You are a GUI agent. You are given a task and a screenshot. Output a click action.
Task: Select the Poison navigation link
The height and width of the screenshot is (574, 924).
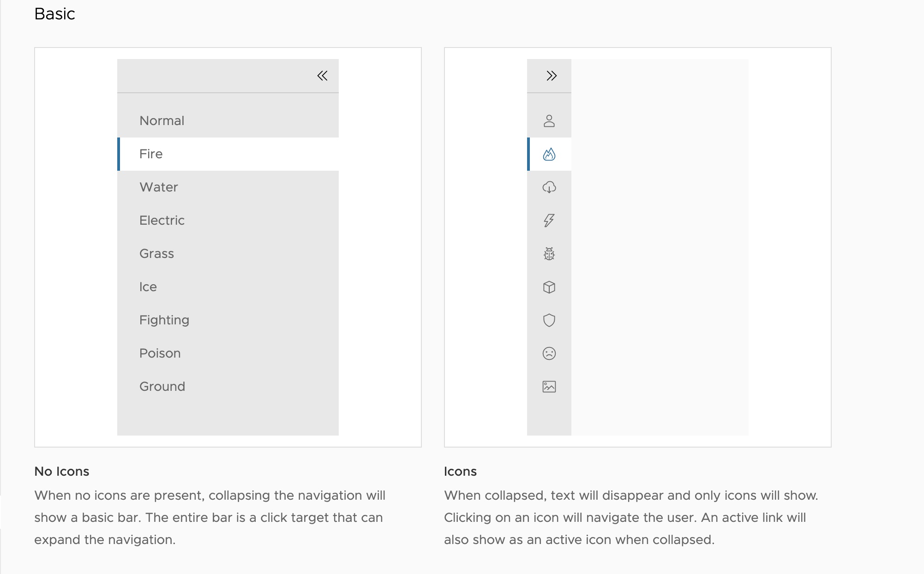pyautogui.click(x=160, y=353)
